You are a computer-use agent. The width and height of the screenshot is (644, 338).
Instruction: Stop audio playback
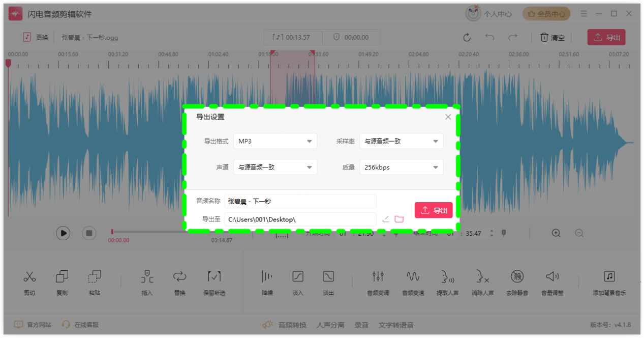(x=89, y=233)
